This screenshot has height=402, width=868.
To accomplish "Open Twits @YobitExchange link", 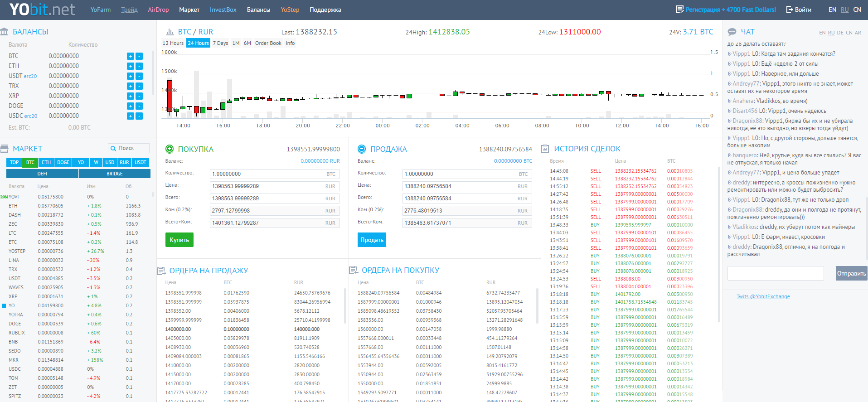I will point(763,296).
